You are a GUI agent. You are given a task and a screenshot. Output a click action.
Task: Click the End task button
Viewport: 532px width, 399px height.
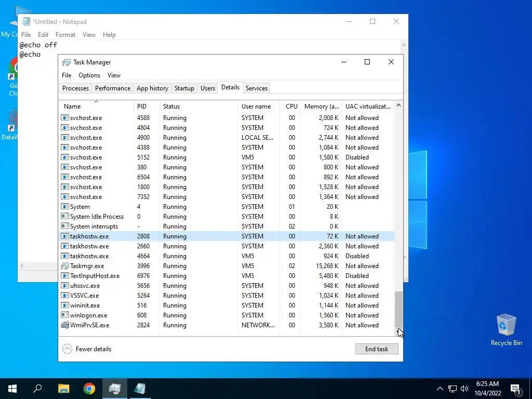377,349
